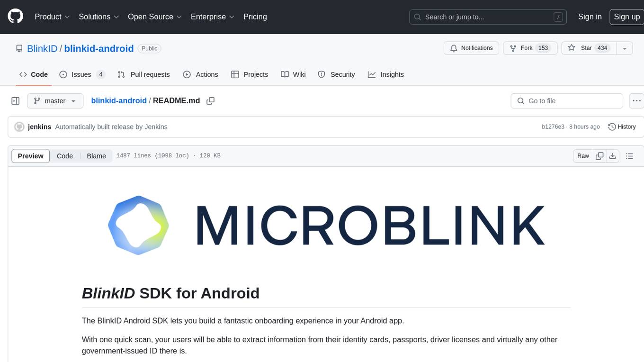The width and height of the screenshot is (644, 362).
Task: Select the Preview view
Action: tap(31, 156)
